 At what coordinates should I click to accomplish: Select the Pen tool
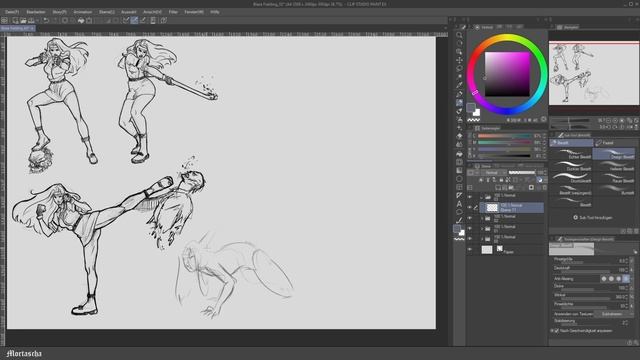[459, 94]
